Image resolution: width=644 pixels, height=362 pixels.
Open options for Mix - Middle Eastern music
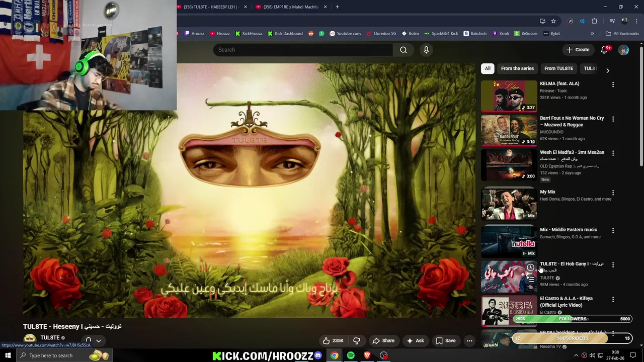coord(613,231)
